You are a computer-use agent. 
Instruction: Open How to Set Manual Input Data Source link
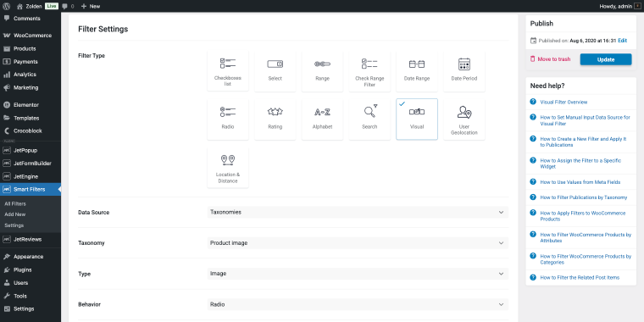pos(585,120)
